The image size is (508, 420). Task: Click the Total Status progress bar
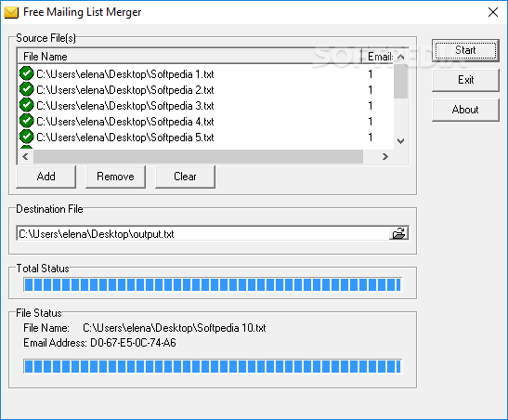pos(213,284)
